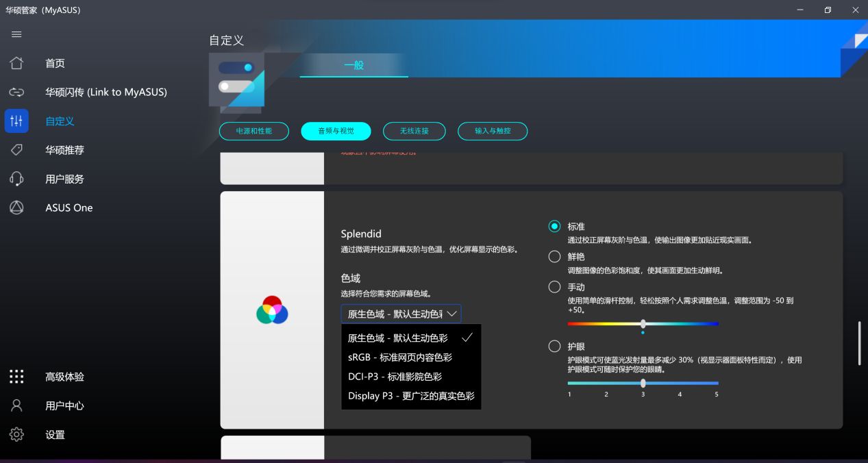Screen dimensions: 868x463
Task: Click the Link to MyASUS chain icon
Action: click(x=16, y=92)
